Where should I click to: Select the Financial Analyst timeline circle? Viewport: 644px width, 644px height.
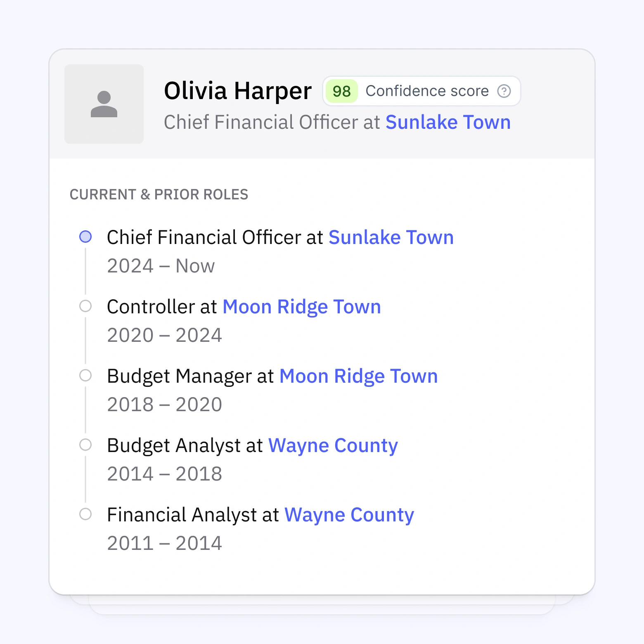click(85, 514)
